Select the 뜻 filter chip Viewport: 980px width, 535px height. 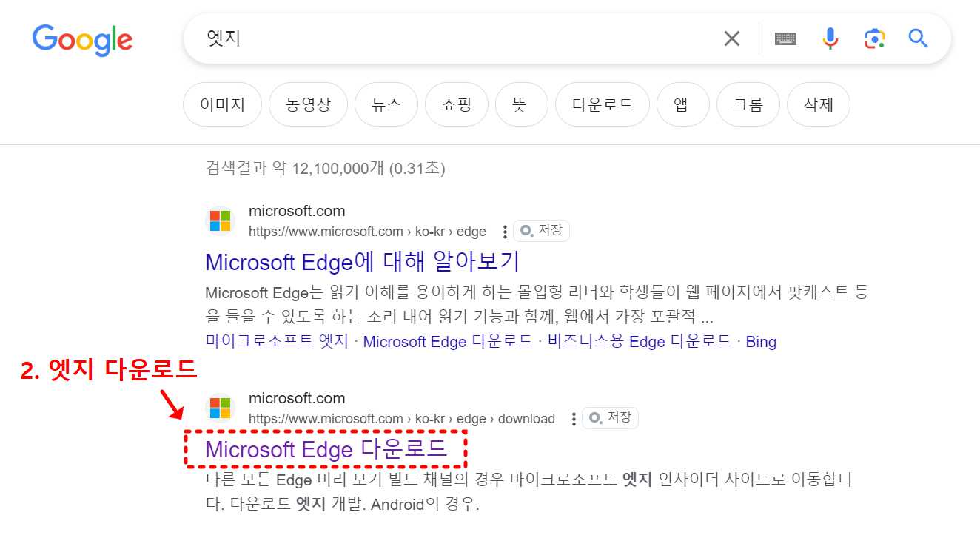[521, 104]
